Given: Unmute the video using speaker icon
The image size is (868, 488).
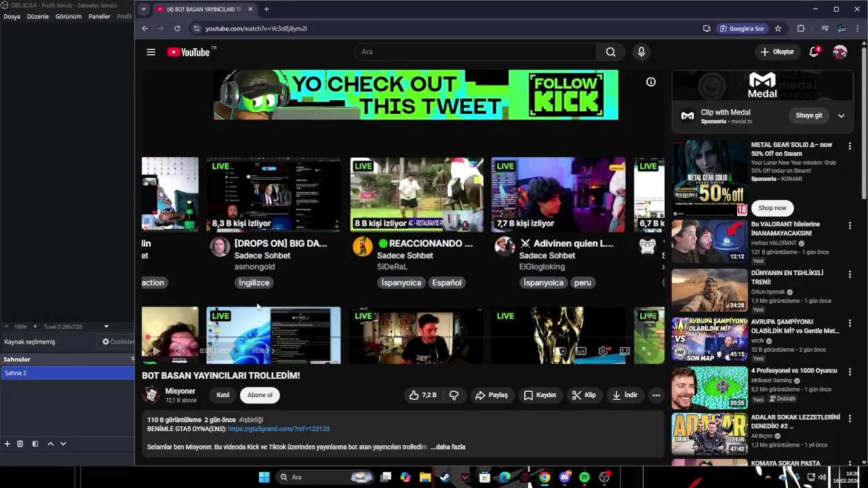Looking at the screenshot, I should tap(180, 351).
